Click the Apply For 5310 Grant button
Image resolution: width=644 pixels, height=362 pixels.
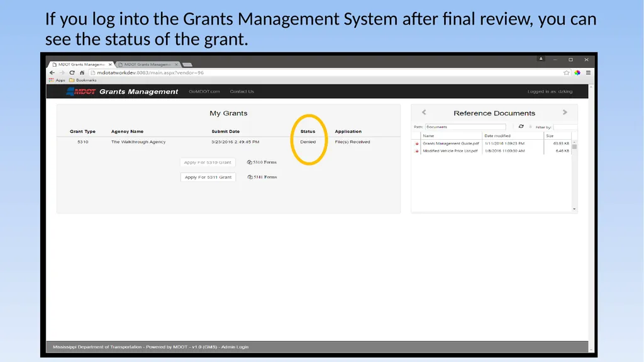click(208, 162)
